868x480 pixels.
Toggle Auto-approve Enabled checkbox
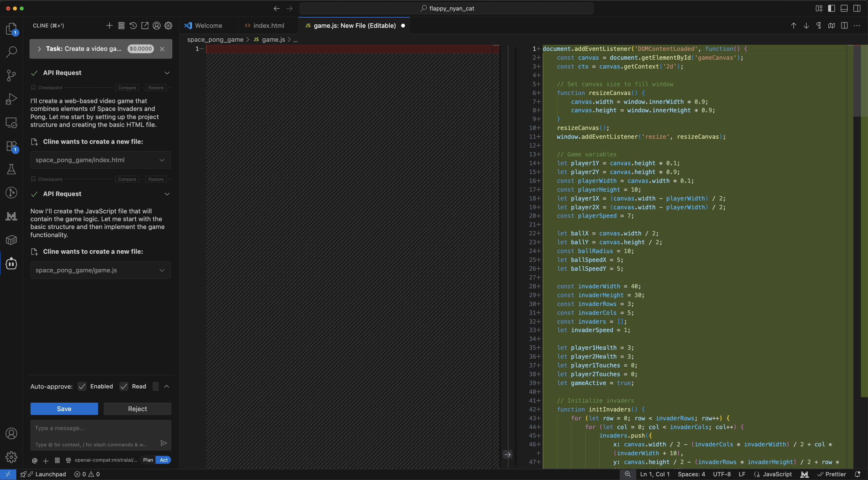(82, 386)
